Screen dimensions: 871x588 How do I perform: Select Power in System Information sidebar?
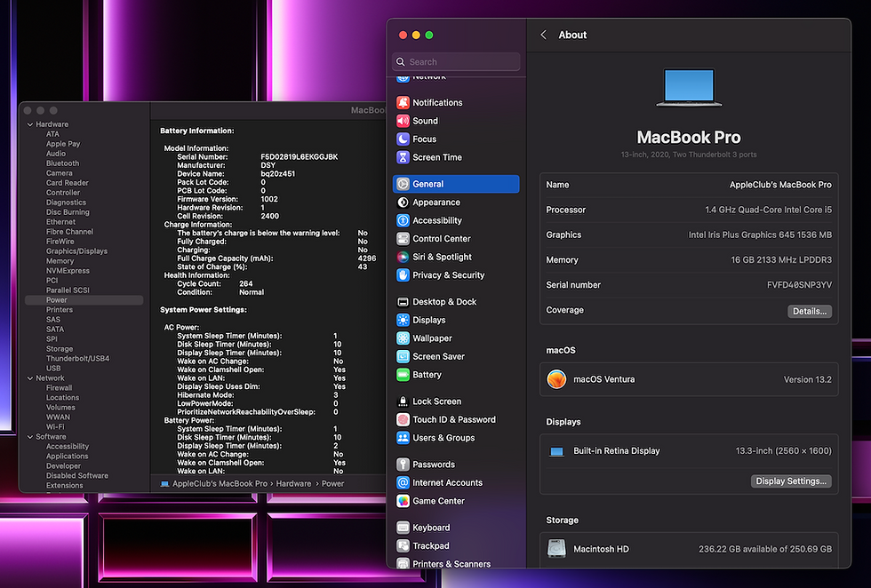(x=84, y=300)
